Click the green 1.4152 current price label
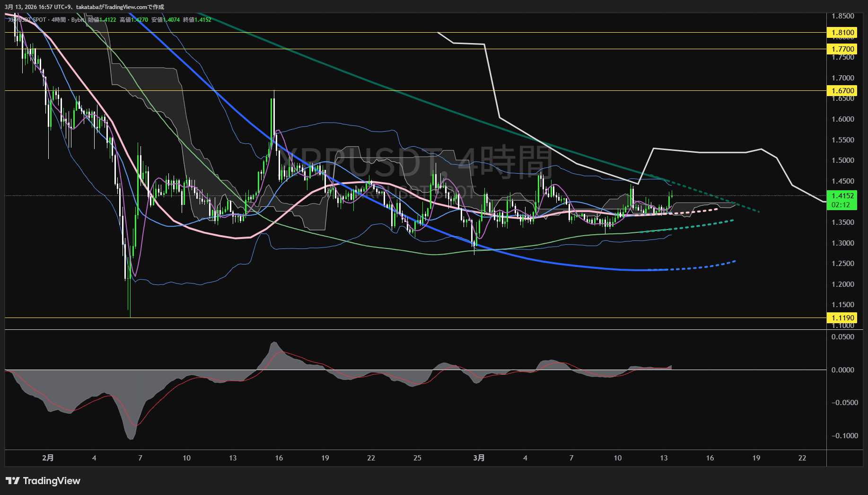Screen dimensions: 868x495 click(x=842, y=196)
